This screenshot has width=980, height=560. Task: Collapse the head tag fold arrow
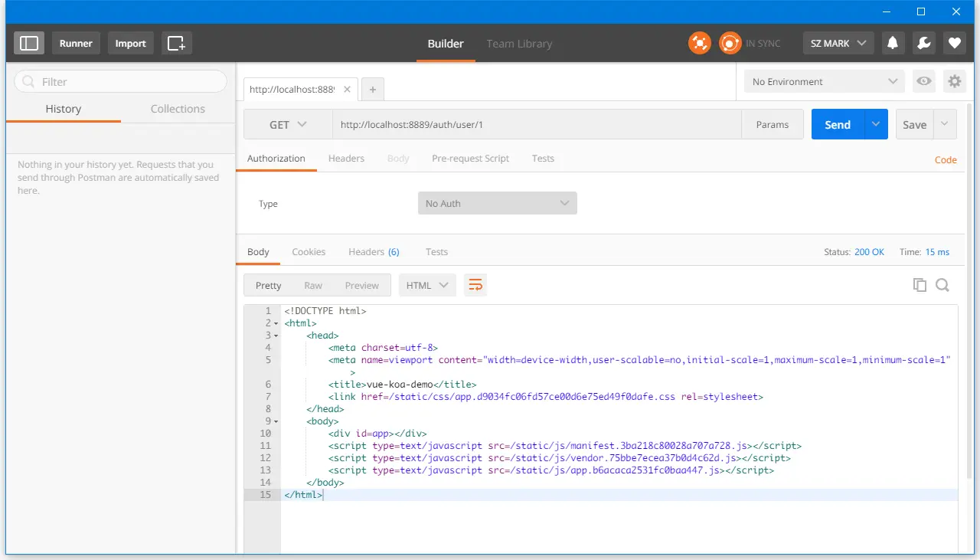point(276,336)
